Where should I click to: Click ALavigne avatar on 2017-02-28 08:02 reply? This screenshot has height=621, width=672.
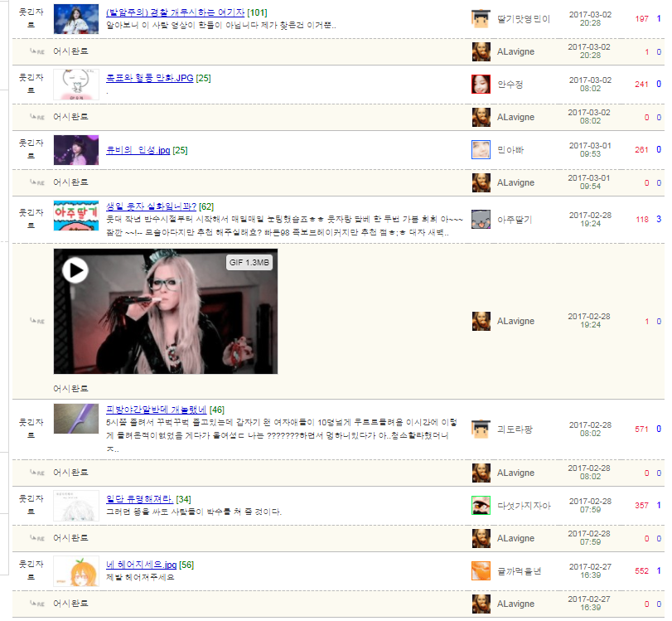[x=481, y=473]
